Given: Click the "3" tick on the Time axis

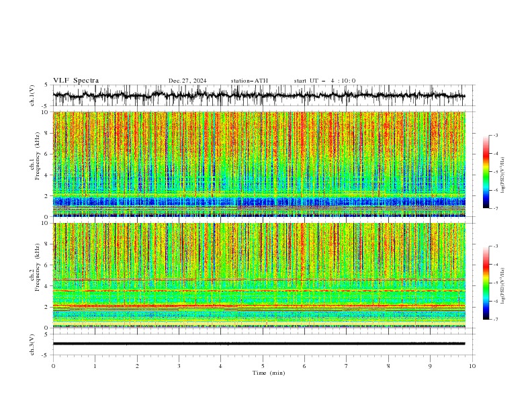Looking at the screenshot, I should [179, 366].
